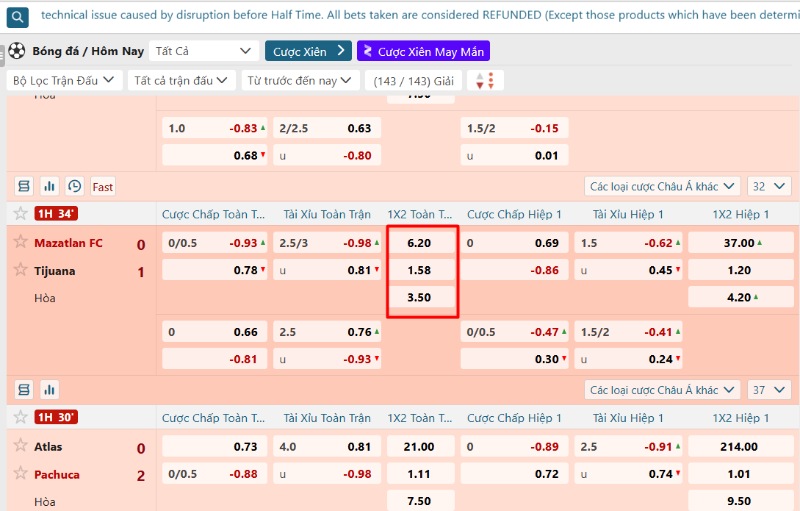Expand the Bộ Lọc Trận Đấu filter

[64, 81]
